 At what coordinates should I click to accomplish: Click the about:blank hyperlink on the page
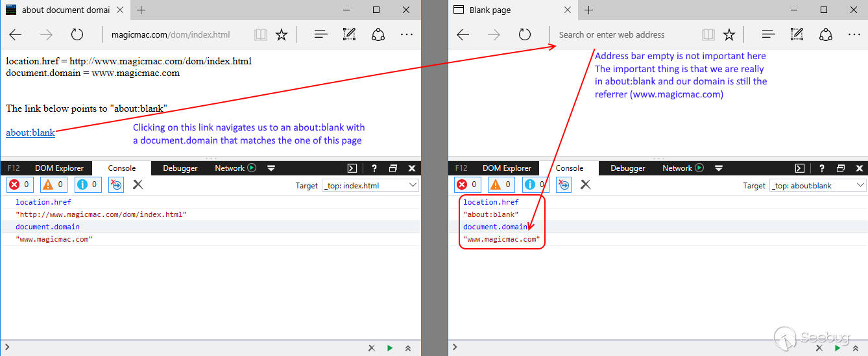[30, 133]
